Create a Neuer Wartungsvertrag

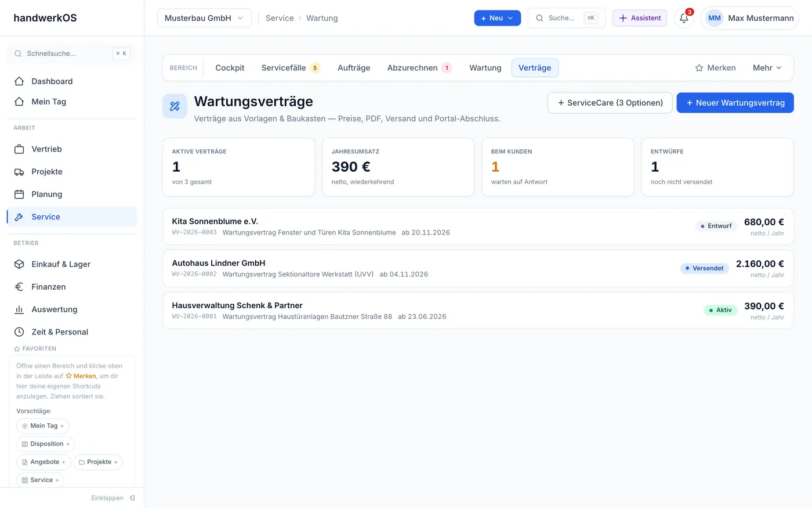(735, 103)
